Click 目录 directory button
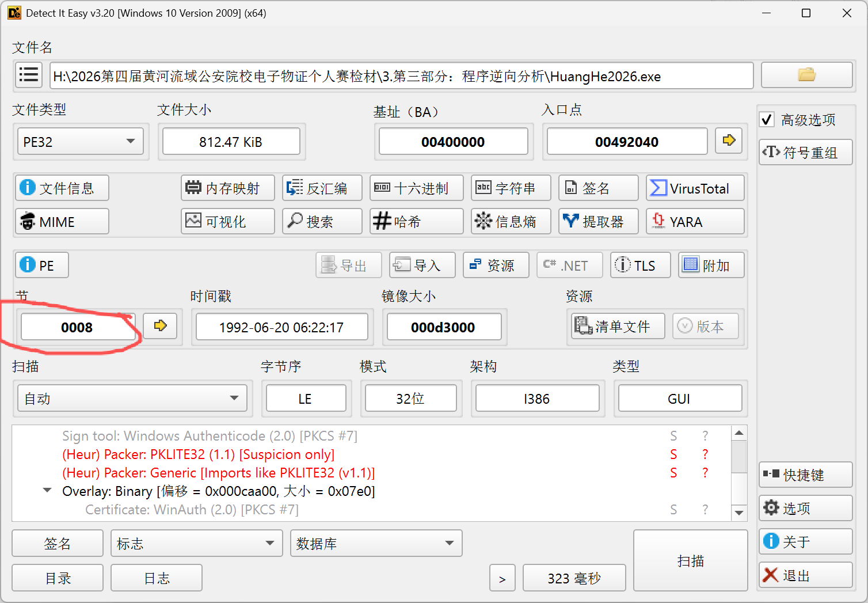 [58, 578]
